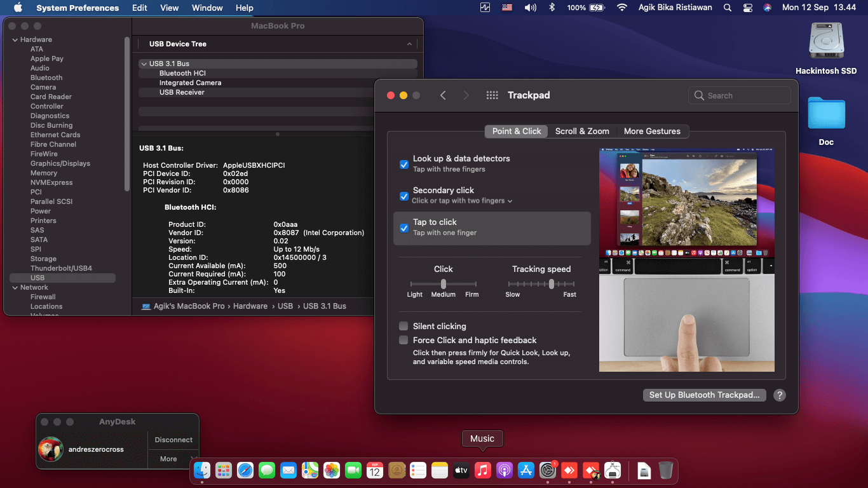
Task: Open the Window menu in the menu bar
Action: 207,8
